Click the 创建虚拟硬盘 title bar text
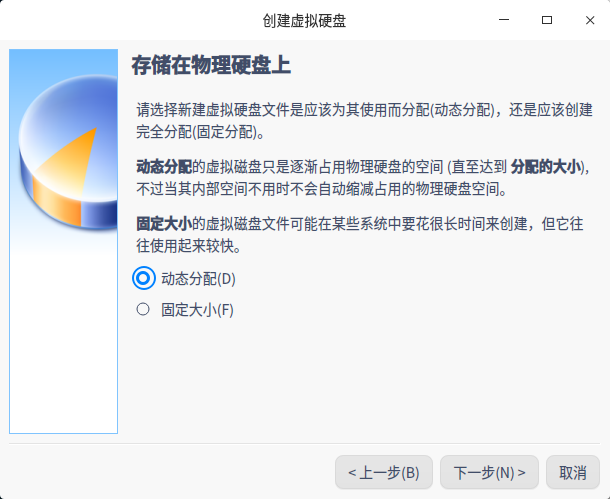 (304, 20)
